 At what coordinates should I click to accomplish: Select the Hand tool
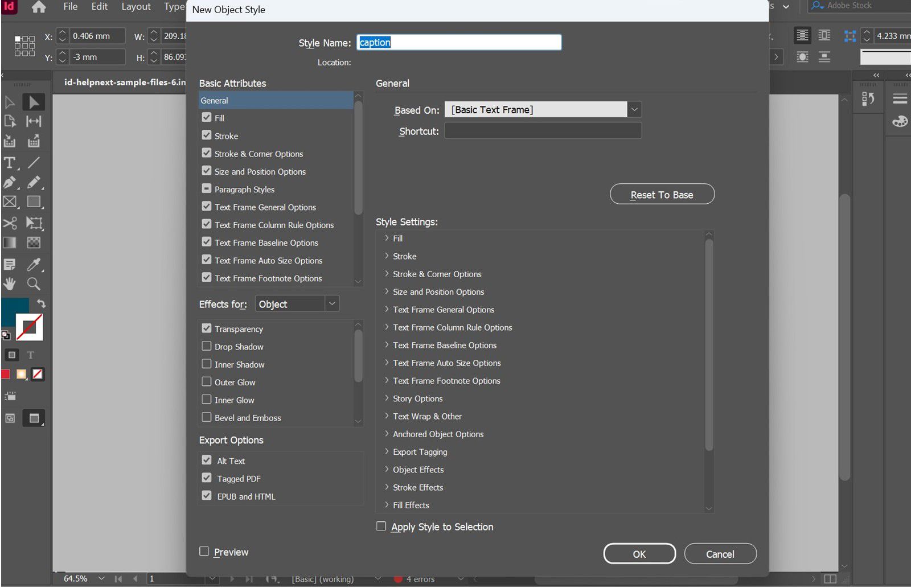point(10,283)
